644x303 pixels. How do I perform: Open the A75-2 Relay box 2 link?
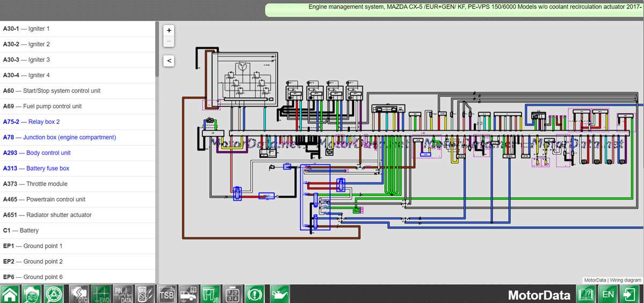coord(77,122)
